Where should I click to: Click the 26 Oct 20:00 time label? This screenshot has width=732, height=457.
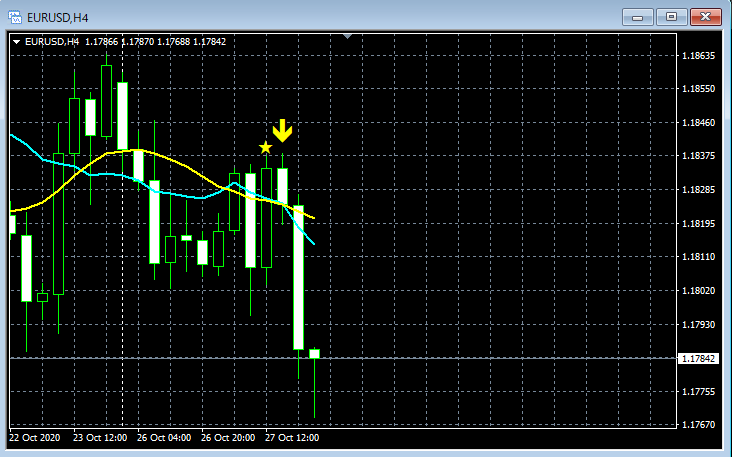pos(228,438)
